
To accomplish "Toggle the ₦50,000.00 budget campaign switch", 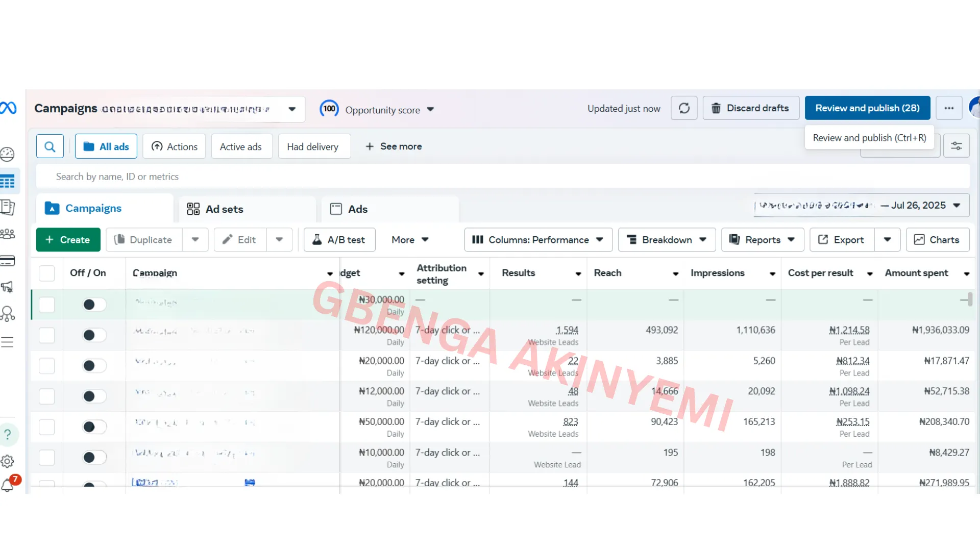I will click(x=94, y=427).
